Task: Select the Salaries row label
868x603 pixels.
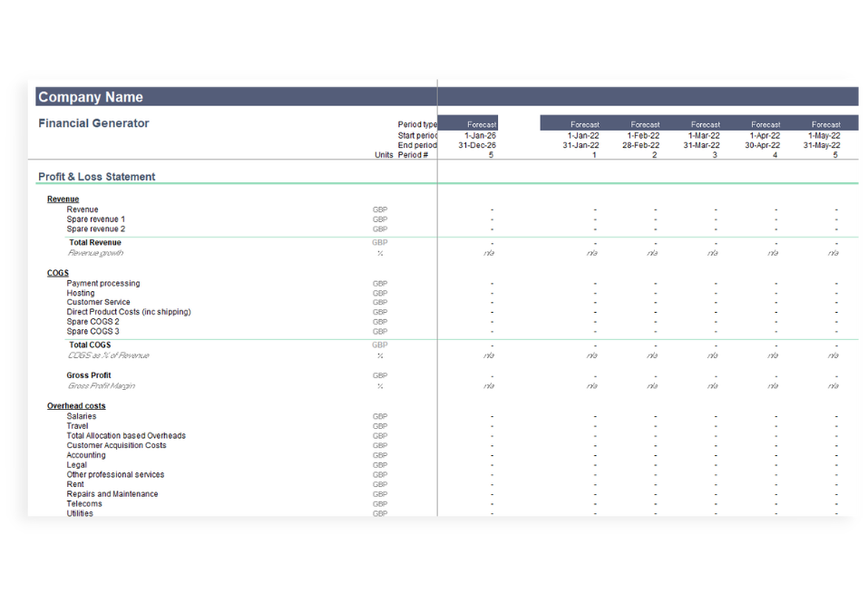Action: [x=82, y=416]
